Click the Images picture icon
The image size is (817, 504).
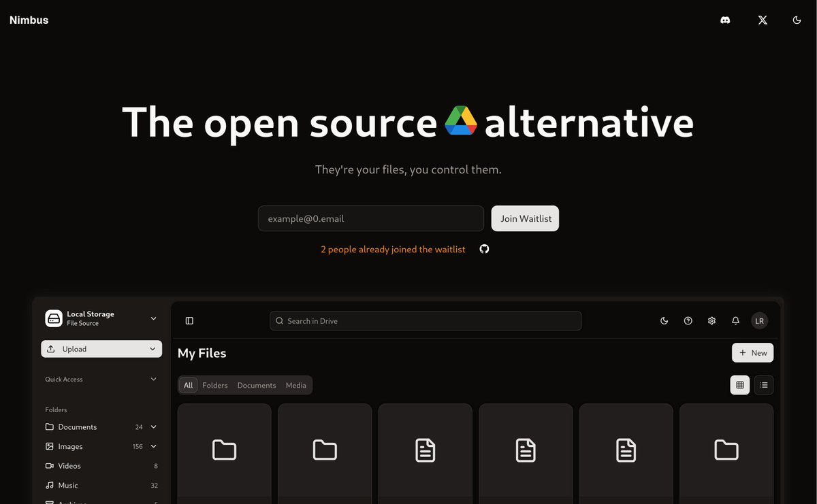pyautogui.click(x=50, y=447)
